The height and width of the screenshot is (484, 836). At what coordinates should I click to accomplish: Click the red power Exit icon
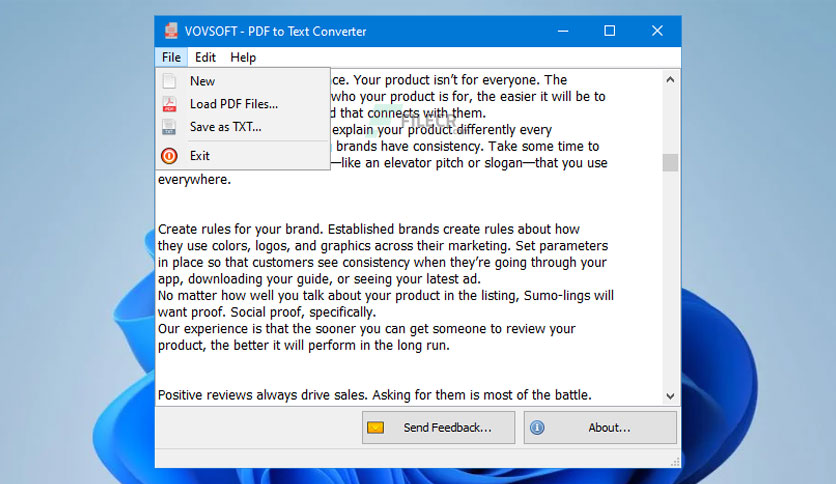pyautogui.click(x=169, y=156)
